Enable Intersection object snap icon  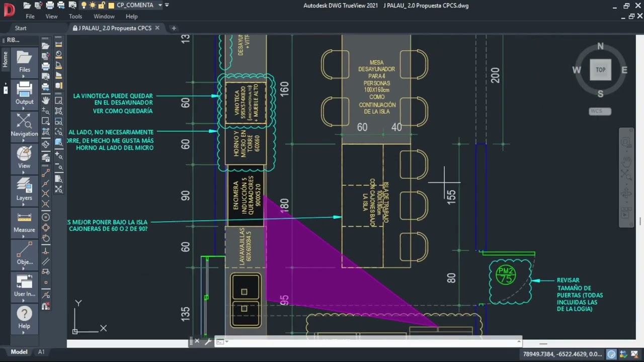pyautogui.click(x=46, y=193)
